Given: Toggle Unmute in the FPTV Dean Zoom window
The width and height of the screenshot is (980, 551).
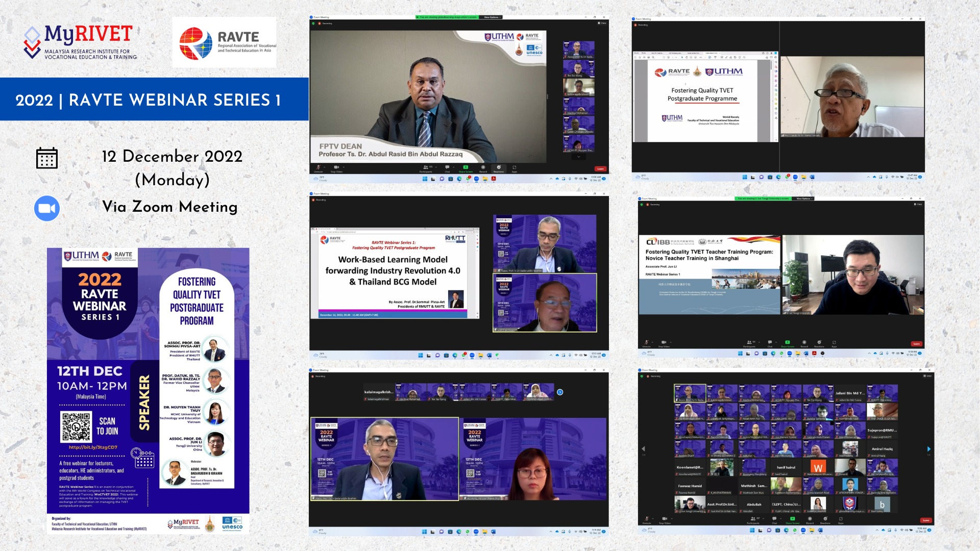Looking at the screenshot, I should (318, 168).
